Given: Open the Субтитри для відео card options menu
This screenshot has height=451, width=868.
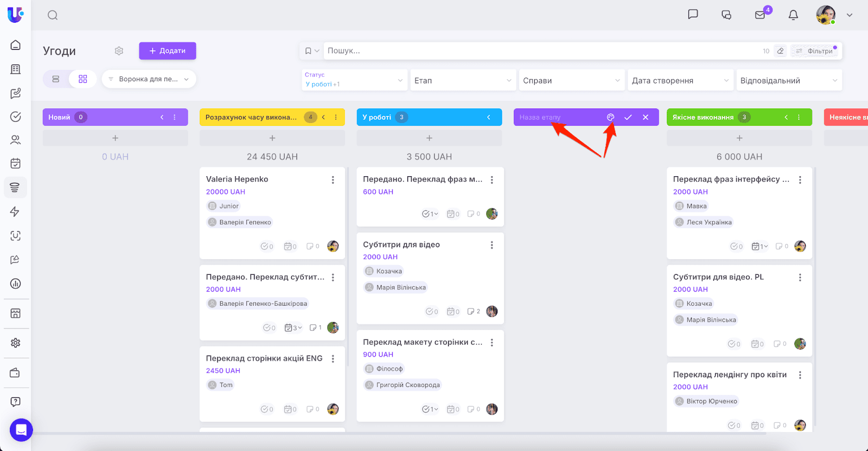Looking at the screenshot, I should pos(492,245).
